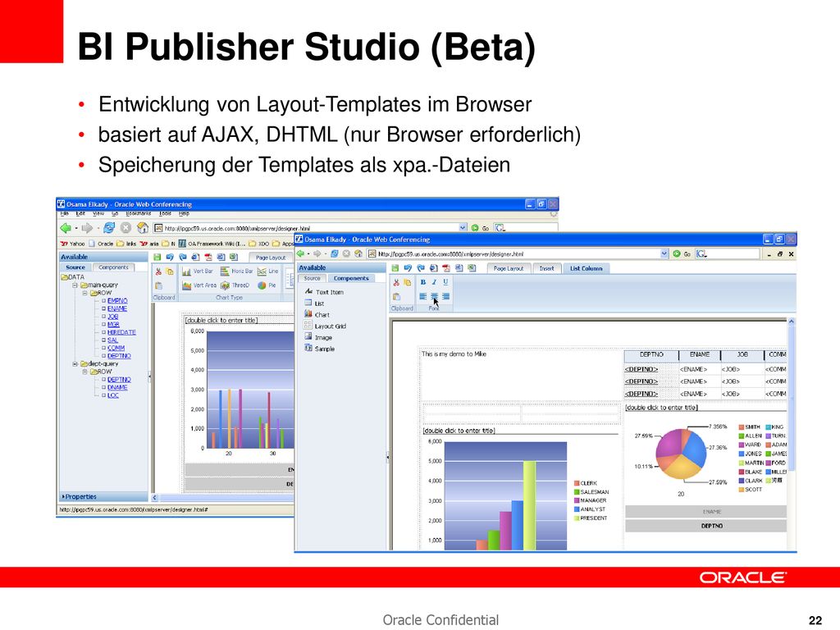Screen dimensions: 840x630
Task: Click the PDF export icon in the rear window toolbar
Action: point(208,258)
